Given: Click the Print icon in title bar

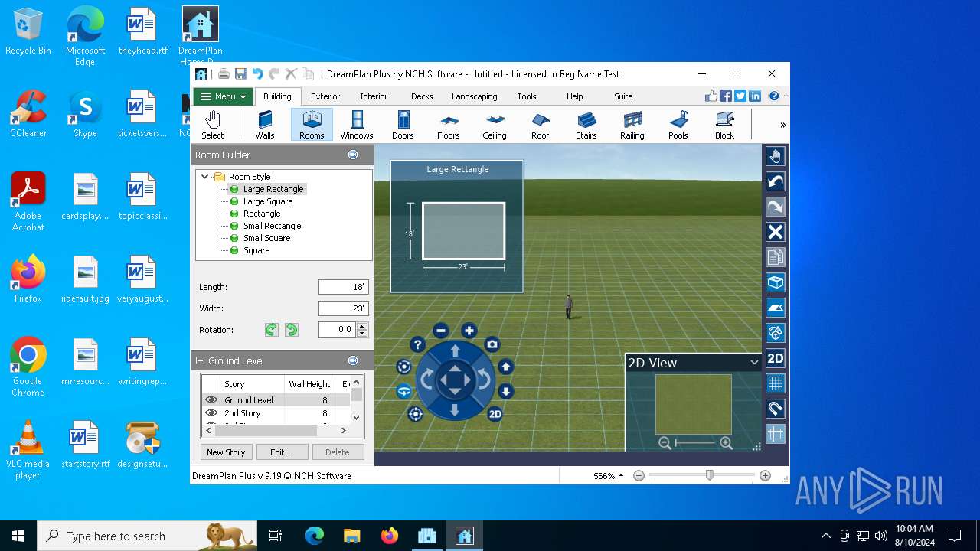Looking at the screenshot, I should (x=224, y=74).
